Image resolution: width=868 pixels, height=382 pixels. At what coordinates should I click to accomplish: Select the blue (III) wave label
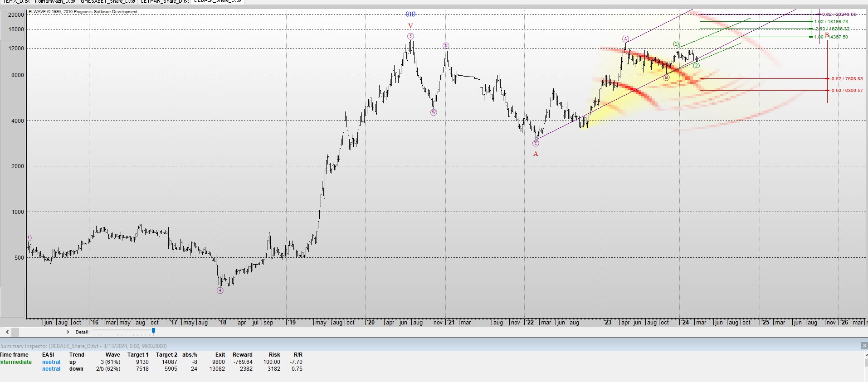tap(410, 14)
